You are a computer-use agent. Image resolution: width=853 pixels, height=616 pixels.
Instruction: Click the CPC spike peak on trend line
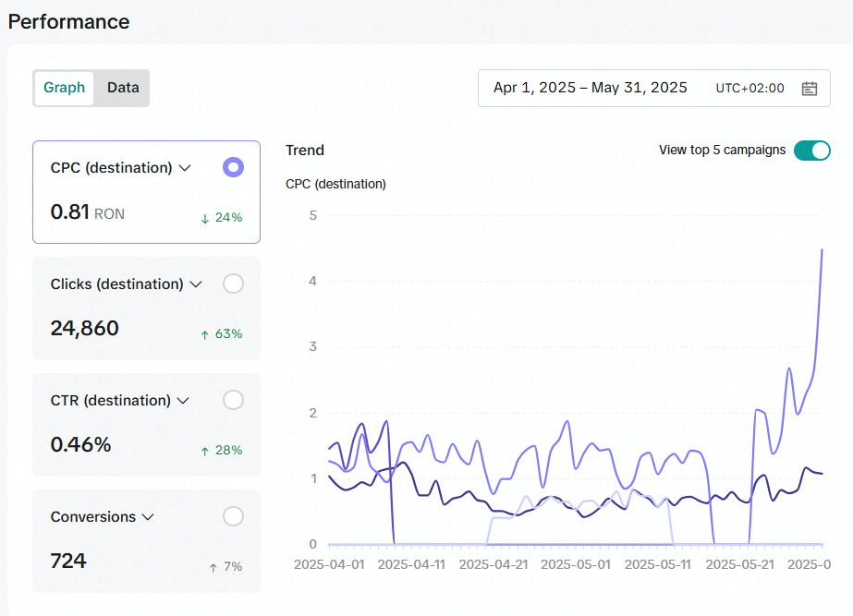click(x=822, y=250)
